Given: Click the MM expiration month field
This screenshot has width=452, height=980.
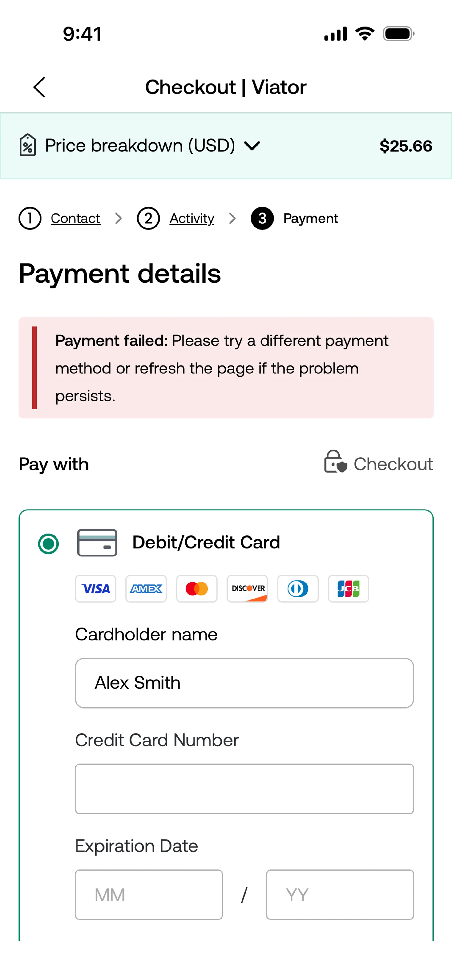Looking at the screenshot, I should 149,895.
